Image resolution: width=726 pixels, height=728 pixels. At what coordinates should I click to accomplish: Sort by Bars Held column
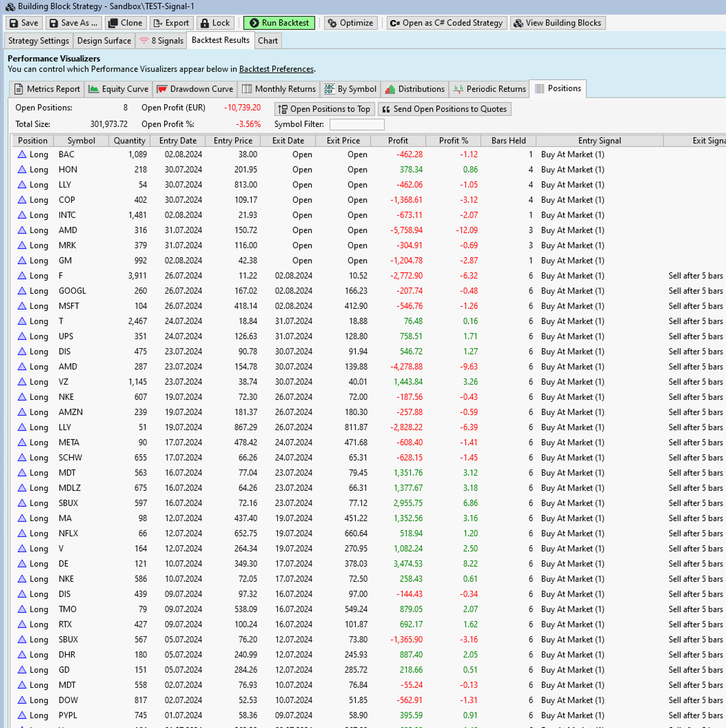point(508,141)
